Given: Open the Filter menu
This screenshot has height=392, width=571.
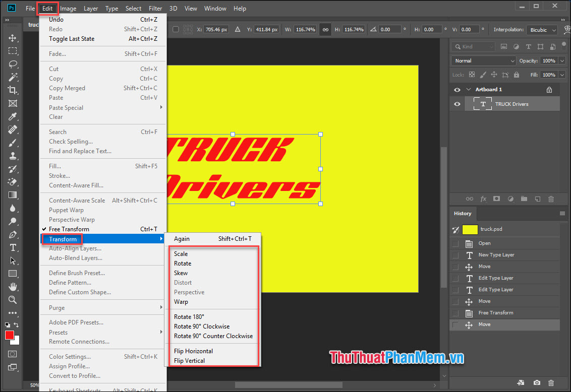Looking at the screenshot, I should click(x=155, y=8).
